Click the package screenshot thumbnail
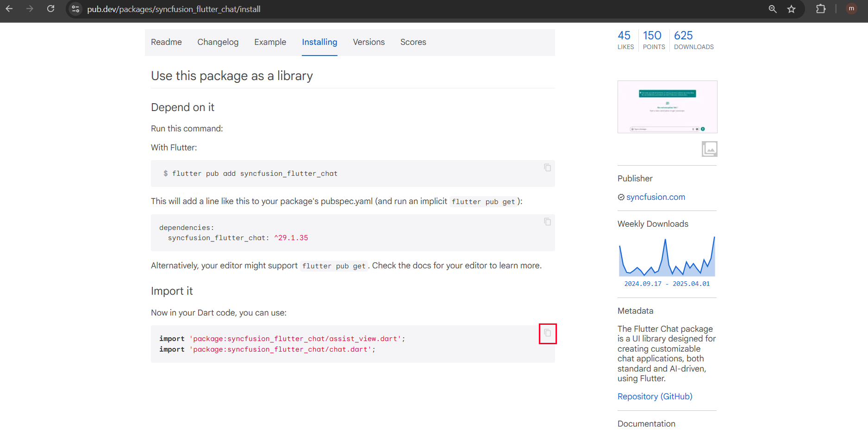 (x=667, y=107)
